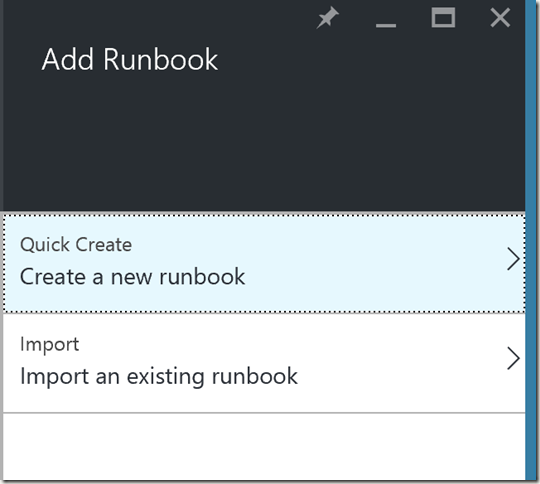Open 'Create a new runbook'

tap(133, 276)
